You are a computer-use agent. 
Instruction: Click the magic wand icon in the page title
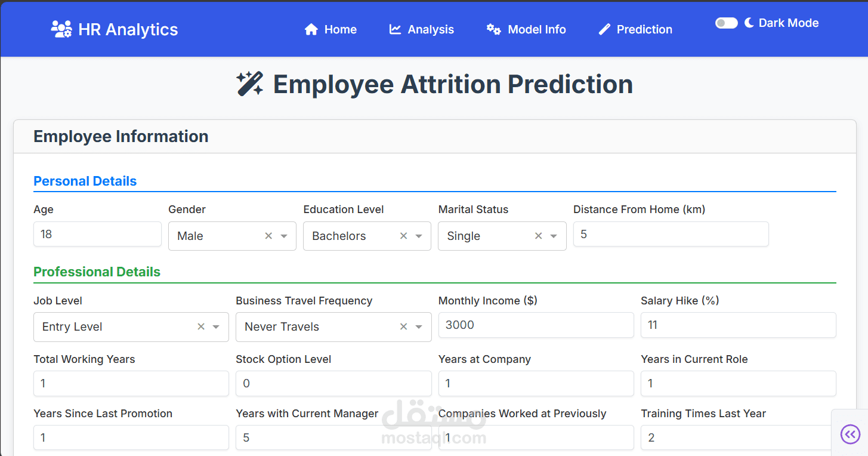[x=249, y=84]
